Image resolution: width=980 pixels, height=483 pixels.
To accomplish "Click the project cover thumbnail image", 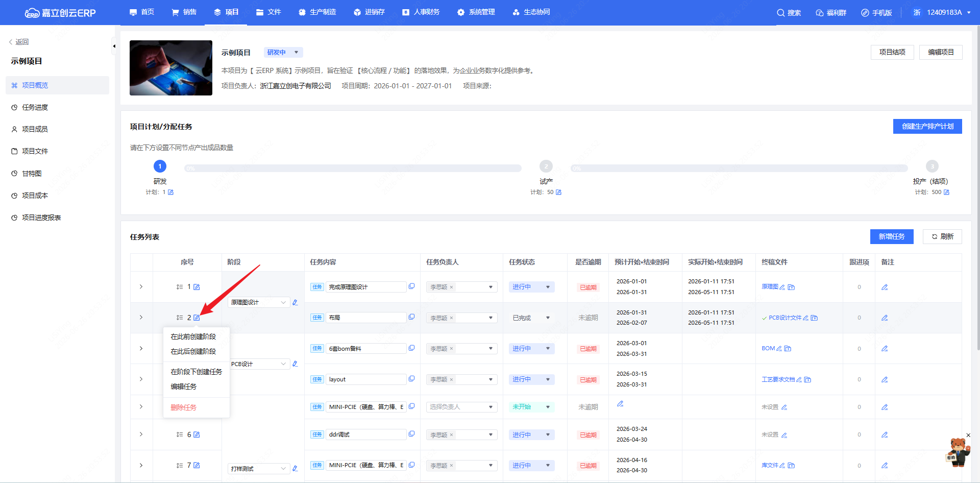I will coord(171,68).
